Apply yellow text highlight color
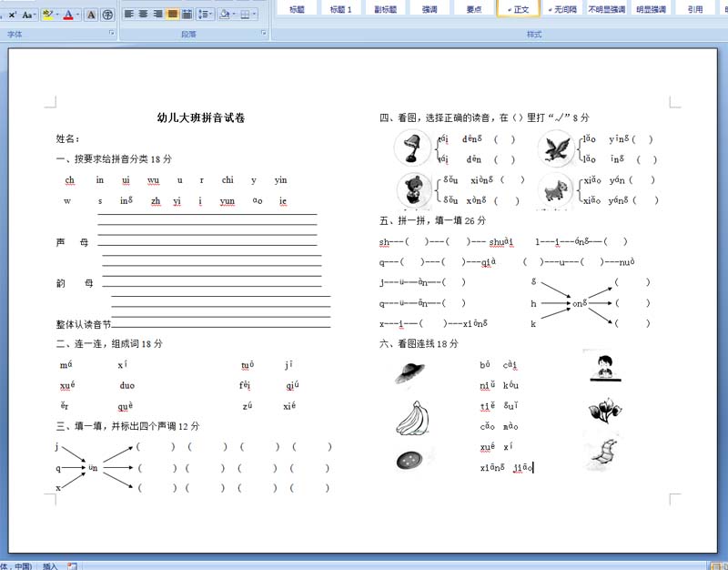Viewport: 728px width, 570px height. point(47,15)
